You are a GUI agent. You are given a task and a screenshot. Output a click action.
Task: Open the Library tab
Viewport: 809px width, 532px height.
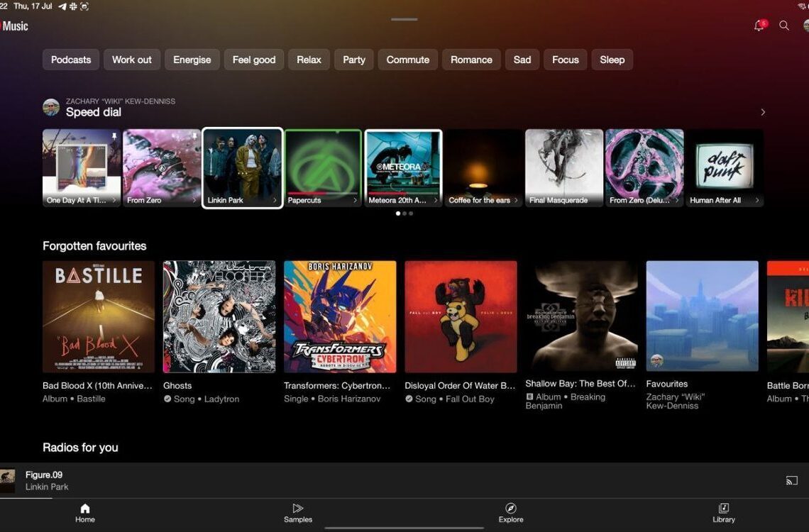click(x=723, y=514)
